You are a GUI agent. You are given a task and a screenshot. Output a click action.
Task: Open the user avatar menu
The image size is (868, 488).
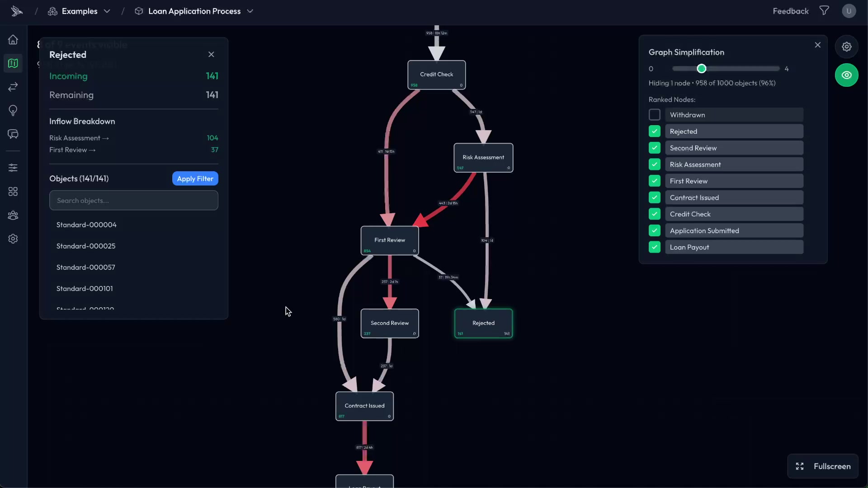coord(849,10)
